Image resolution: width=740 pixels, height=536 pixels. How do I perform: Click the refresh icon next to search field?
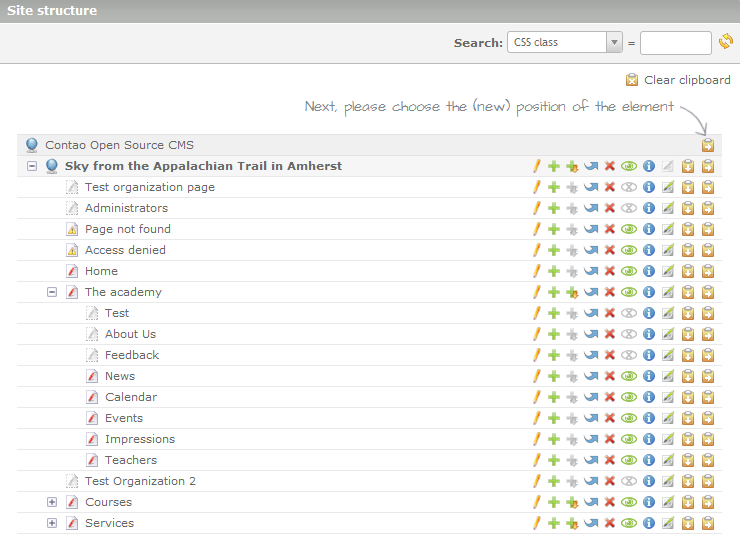coord(726,42)
